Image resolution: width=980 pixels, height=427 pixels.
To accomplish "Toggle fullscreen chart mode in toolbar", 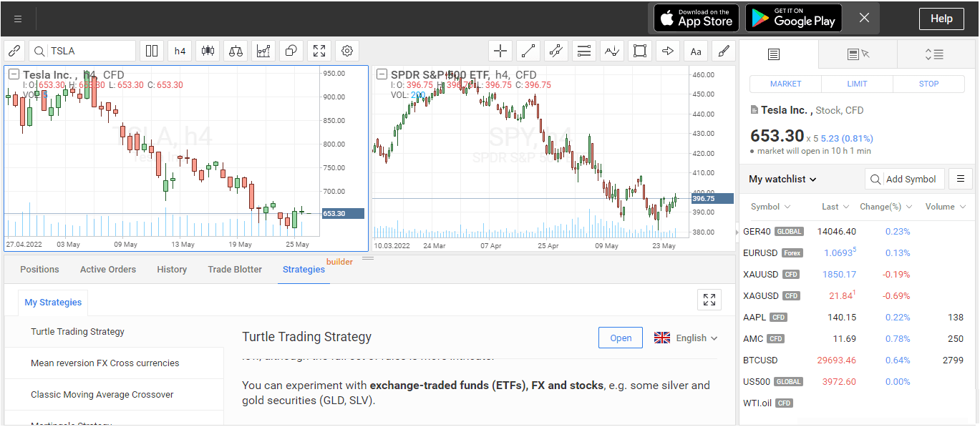I will click(319, 51).
